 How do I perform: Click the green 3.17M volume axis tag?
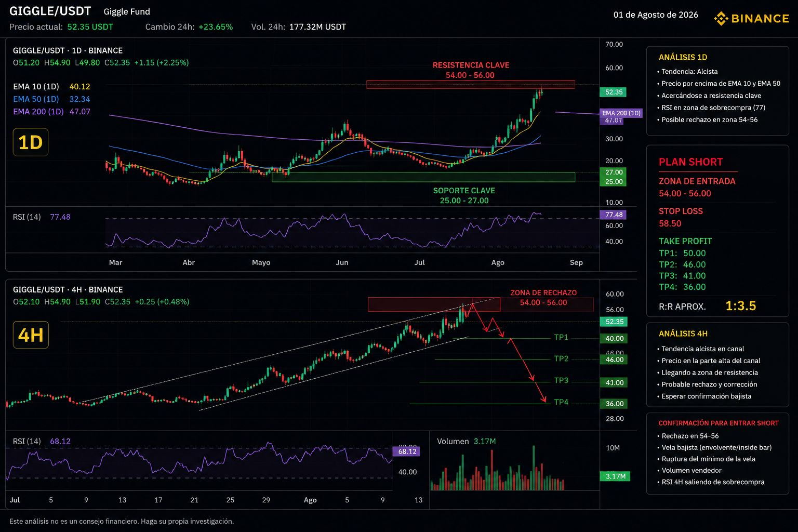(x=615, y=476)
